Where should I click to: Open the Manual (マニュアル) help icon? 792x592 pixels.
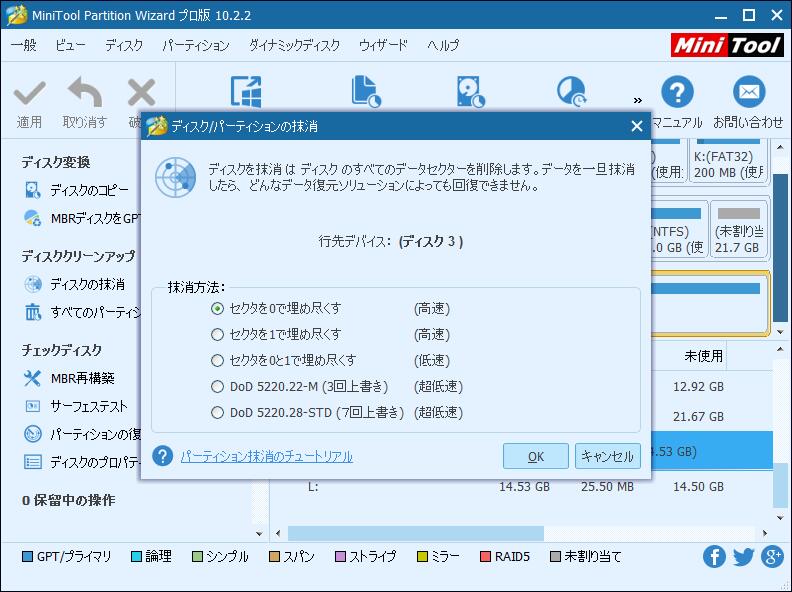coord(677,93)
